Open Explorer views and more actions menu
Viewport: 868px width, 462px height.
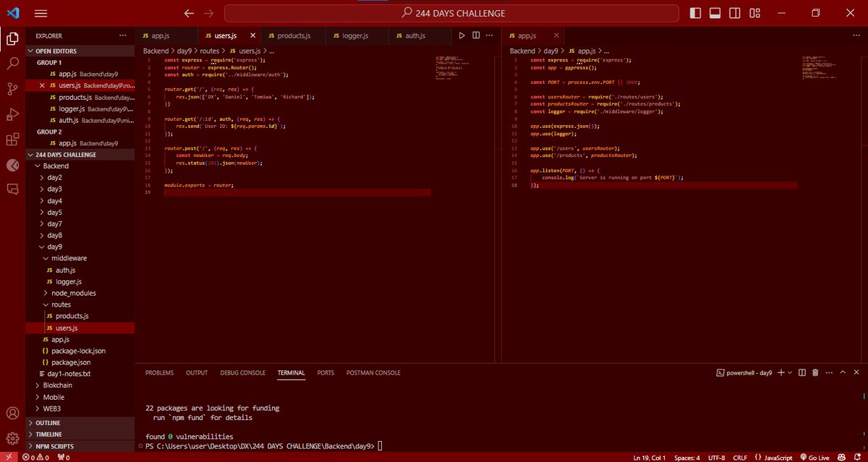(x=122, y=35)
